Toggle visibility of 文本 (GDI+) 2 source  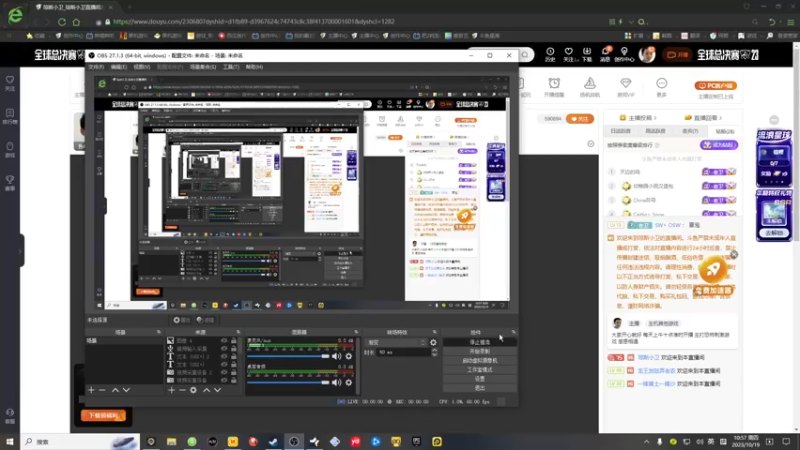coord(223,357)
